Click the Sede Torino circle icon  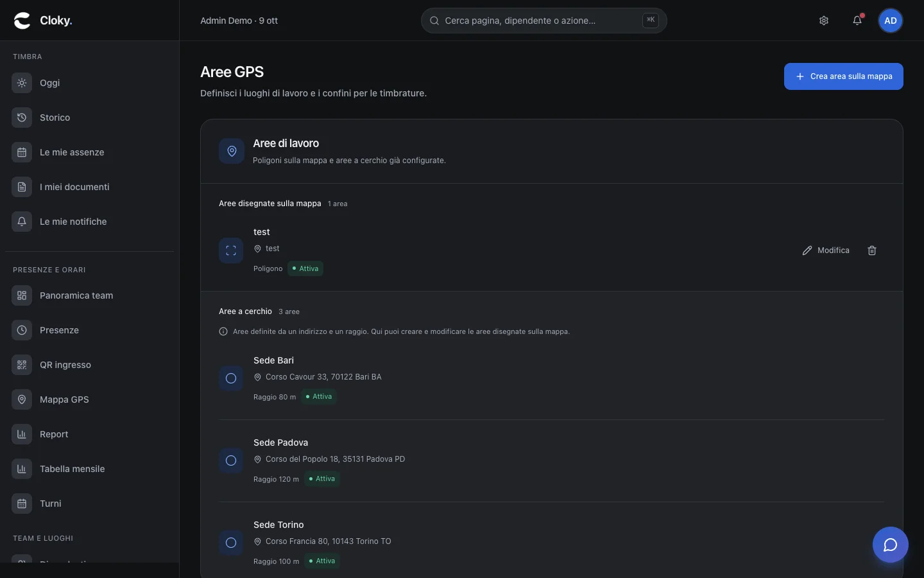231,543
